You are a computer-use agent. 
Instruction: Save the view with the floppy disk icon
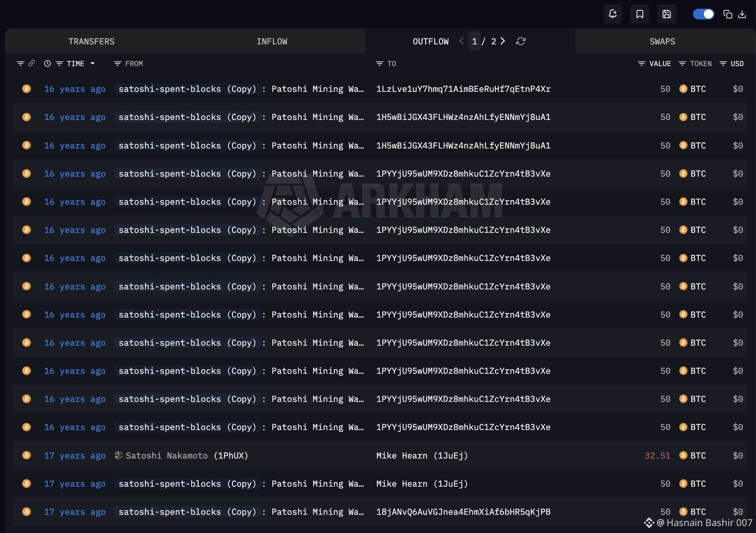667,14
